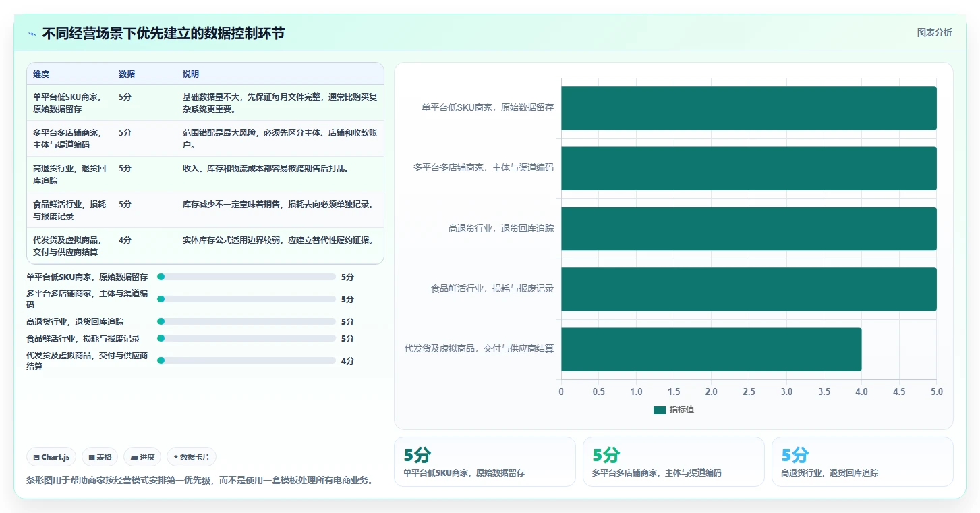Image resolution: width=980 pixels, height=513 pixels.
Task: Click chart axis label 代发货及虚拟商品，交付与供应商结算
Action: coord(480,348)
